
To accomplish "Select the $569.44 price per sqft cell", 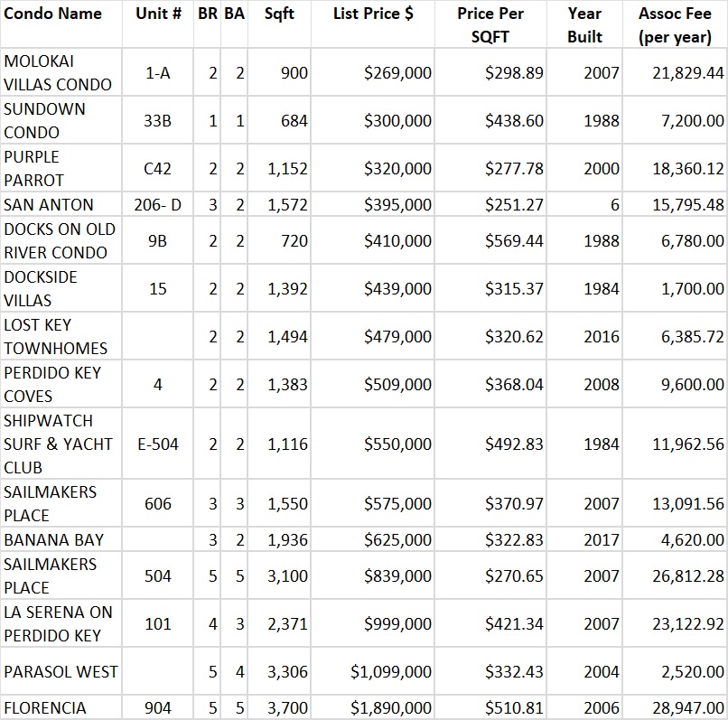I will tap(514, 241).
